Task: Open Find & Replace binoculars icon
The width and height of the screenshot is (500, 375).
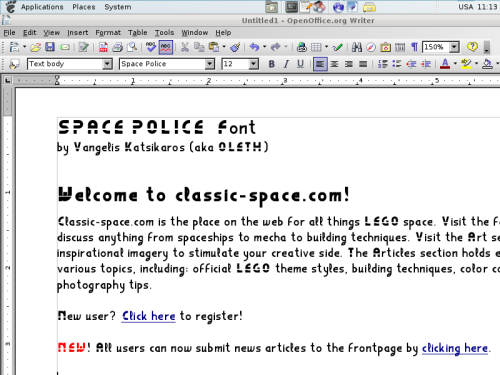Action: click(357, 47)
